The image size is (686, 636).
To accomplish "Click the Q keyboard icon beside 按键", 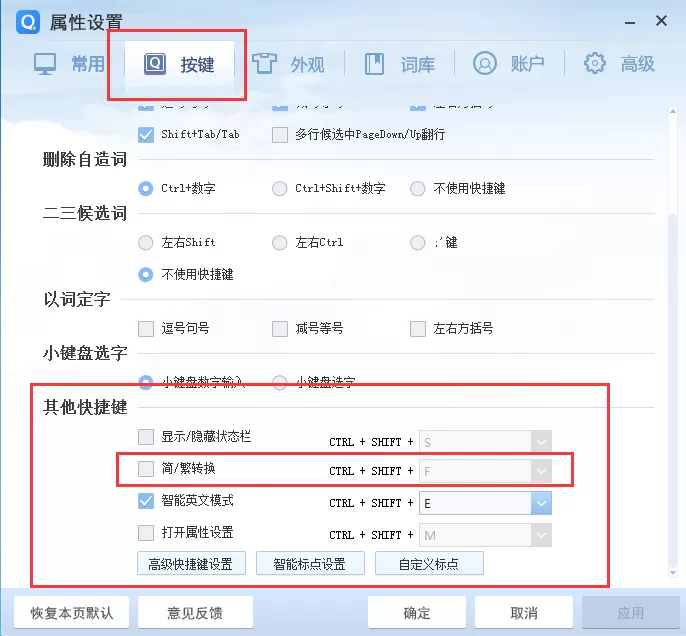I will (155, 64).
